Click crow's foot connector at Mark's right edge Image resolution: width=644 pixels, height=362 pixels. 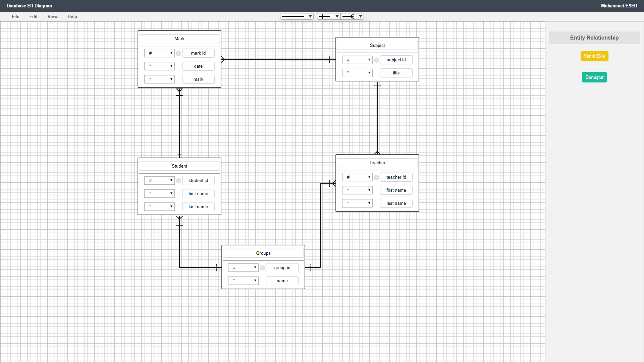pos(223,59)
